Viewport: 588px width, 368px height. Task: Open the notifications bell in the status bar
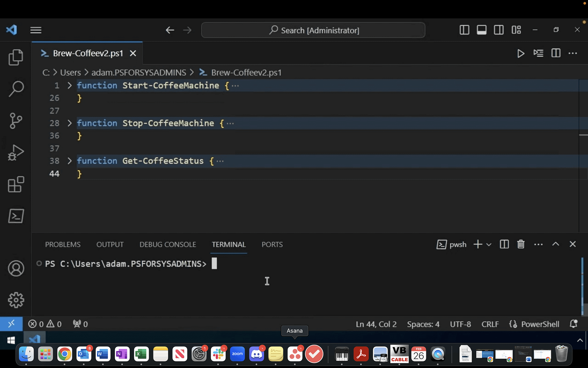pos(574,324)
